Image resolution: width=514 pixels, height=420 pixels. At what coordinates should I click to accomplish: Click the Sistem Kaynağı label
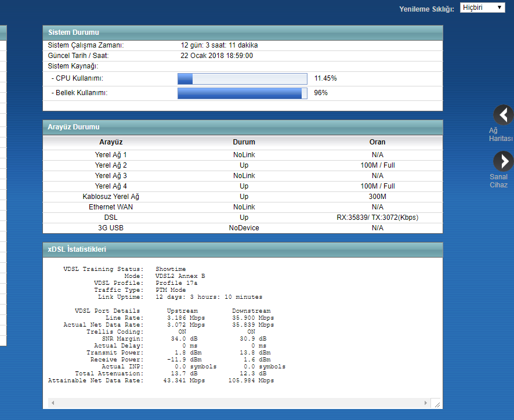tap(73, 66)
